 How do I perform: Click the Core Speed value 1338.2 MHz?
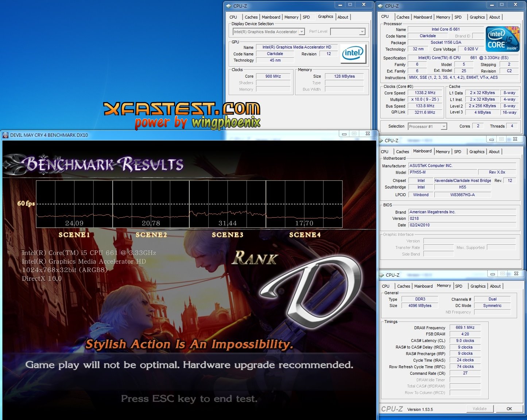coord(425,93)
